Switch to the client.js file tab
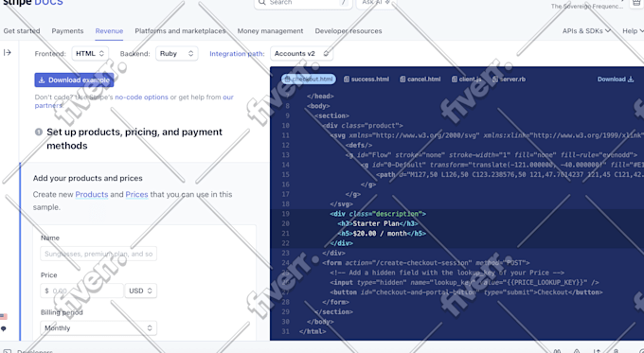The height and width of the screenshot is (353, 644). coord(466,79)
